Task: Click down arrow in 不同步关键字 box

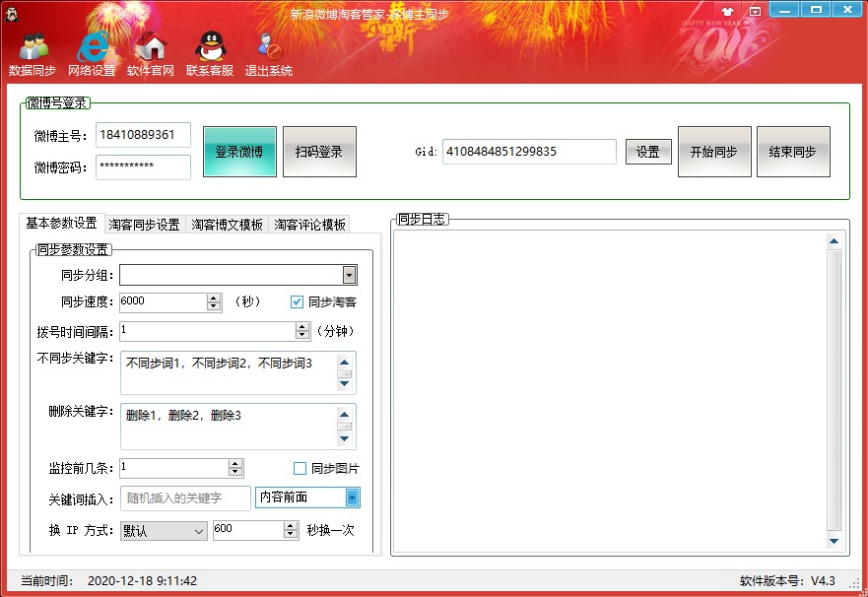Action: pyautogui.click(x=344, y=383)
